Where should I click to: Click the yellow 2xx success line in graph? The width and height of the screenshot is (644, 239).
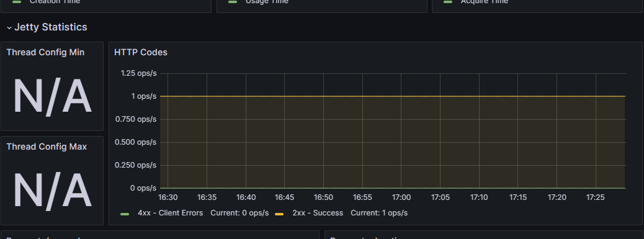(393, 96)
